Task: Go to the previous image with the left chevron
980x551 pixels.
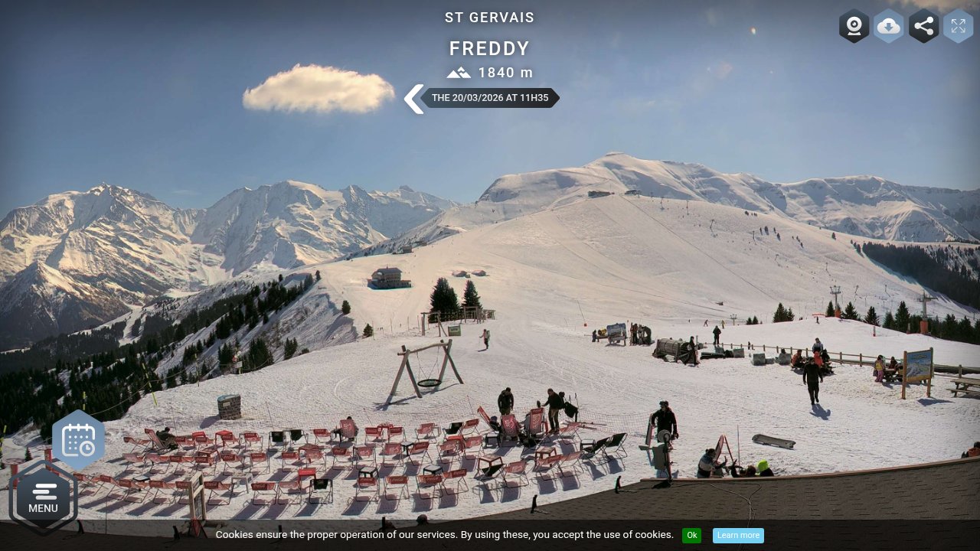Action: 413,99
